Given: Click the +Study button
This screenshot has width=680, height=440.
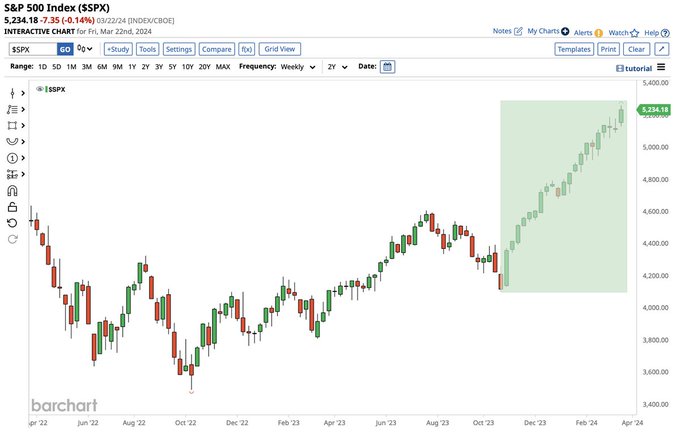Looking at the screenshot, I should click(x=117, y=48).
